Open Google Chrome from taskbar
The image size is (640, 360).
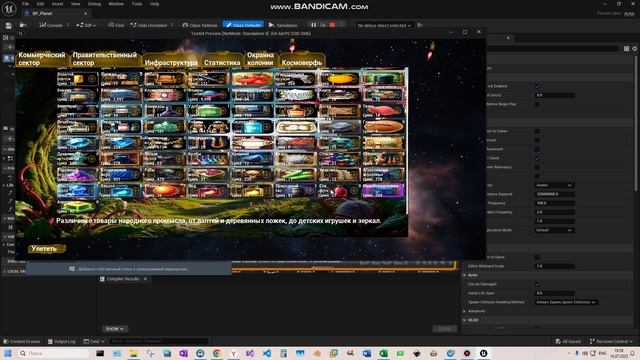coord(217,353)
